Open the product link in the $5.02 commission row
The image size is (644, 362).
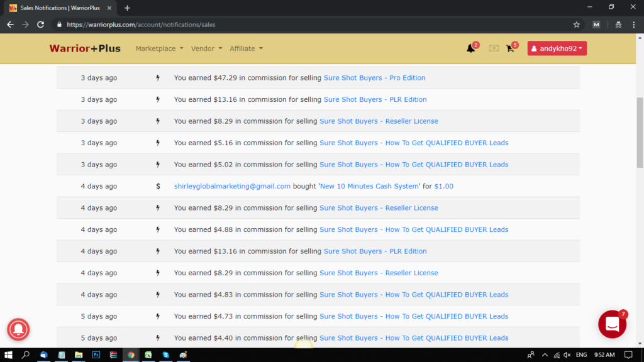coord(414,165)
